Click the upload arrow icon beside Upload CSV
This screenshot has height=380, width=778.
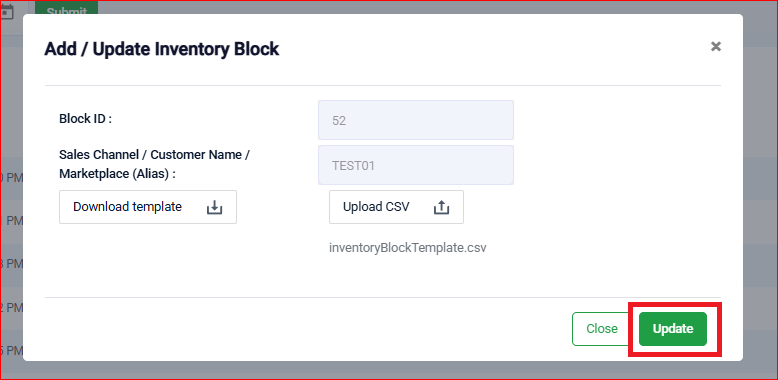441,207
